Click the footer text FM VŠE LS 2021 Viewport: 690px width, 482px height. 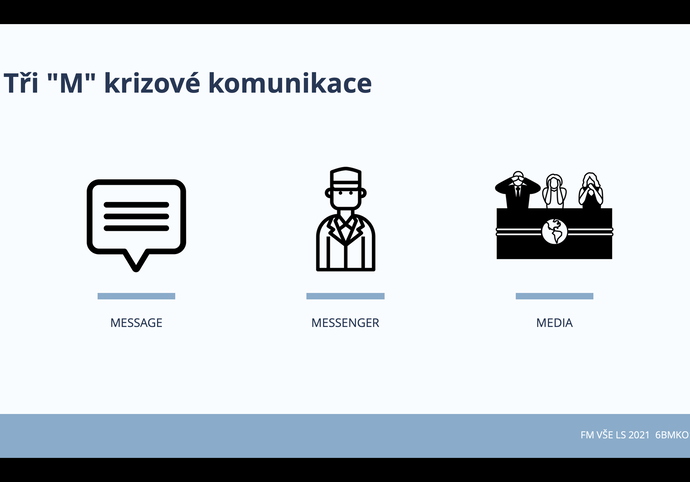coord(615,435)
